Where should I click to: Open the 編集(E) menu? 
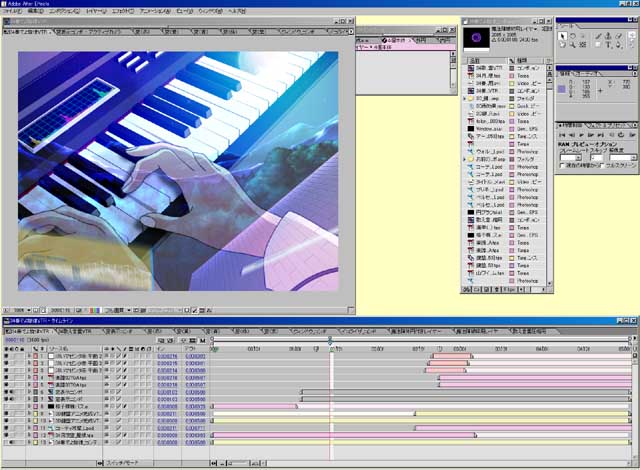[x=35, y=11]
